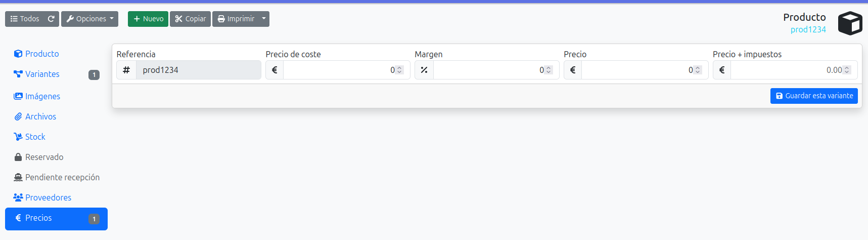
Task: Click the Precios count badge
Action: 94,219
